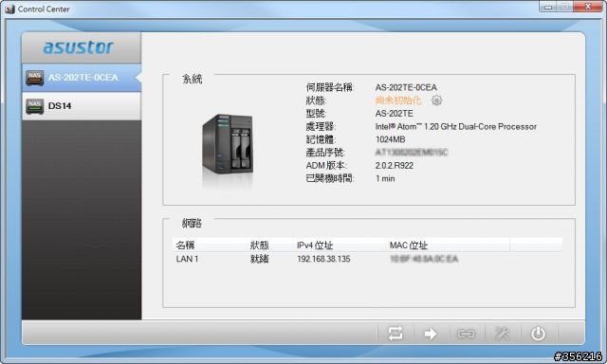Select the LAN 1 cell in network table
This screenshot has width=607, height=364.
point(188,259)
